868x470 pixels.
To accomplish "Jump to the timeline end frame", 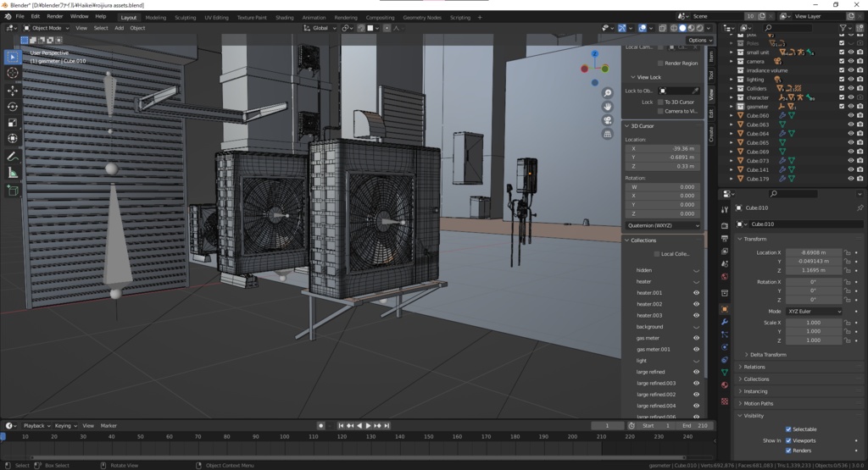I will click(387, 426).
